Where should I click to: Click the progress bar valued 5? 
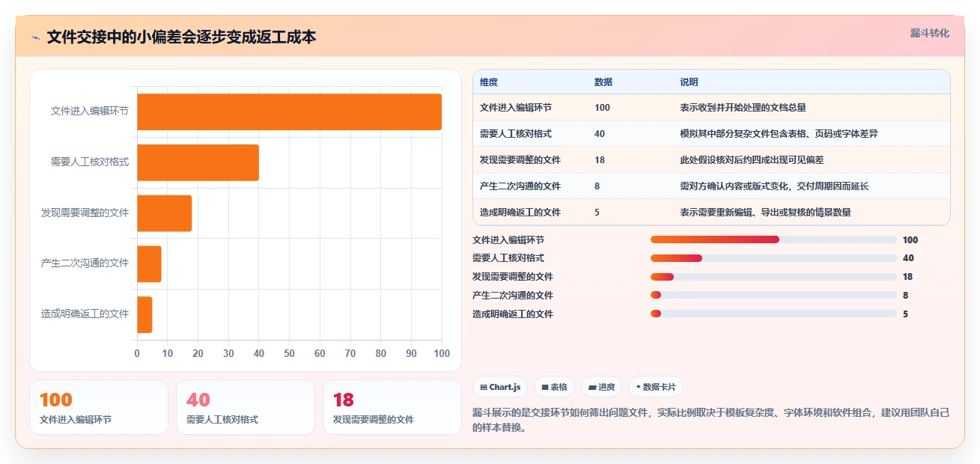773,314
